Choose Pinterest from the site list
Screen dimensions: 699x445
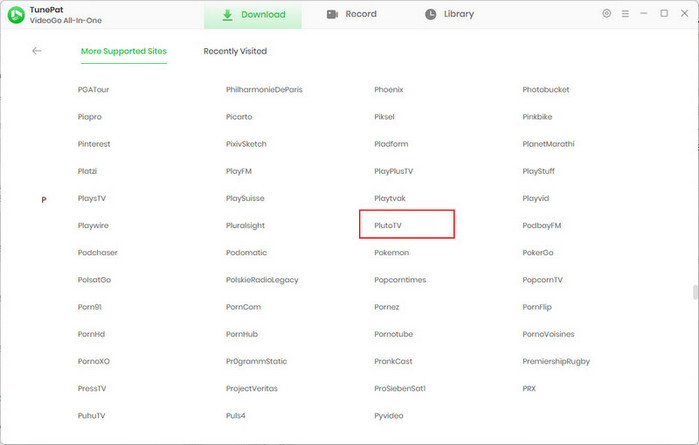pos(94,144)
